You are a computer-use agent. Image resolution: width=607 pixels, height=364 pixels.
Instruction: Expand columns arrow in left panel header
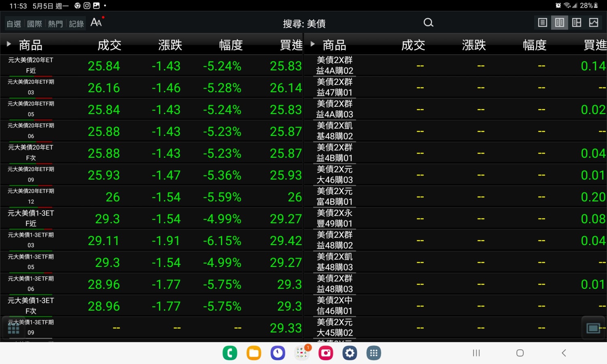(x=8, y=44)
